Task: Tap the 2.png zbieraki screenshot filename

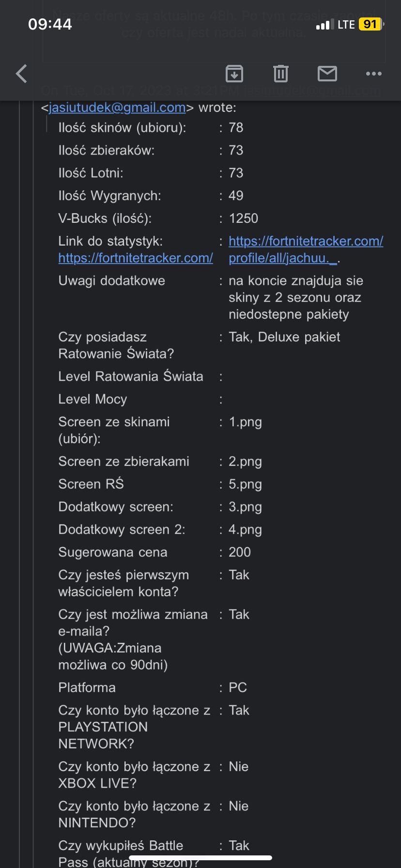Action: (x=245, y=462)
